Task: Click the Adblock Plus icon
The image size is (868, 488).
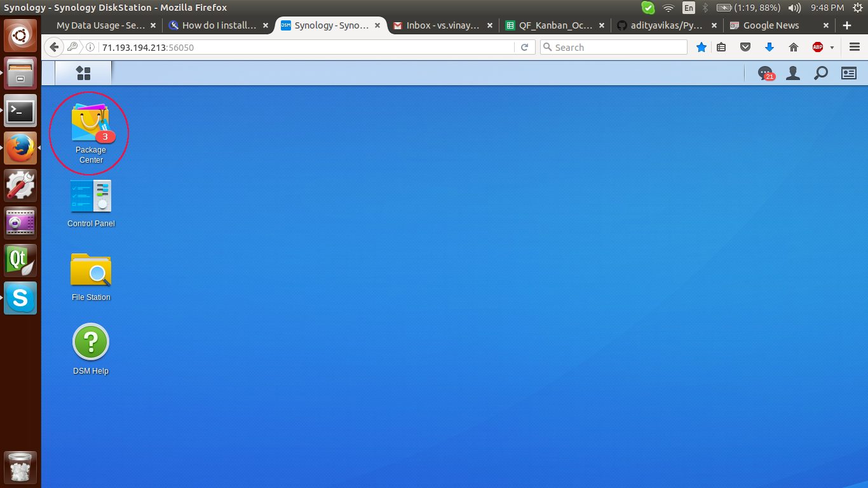Action: point(818,47)
